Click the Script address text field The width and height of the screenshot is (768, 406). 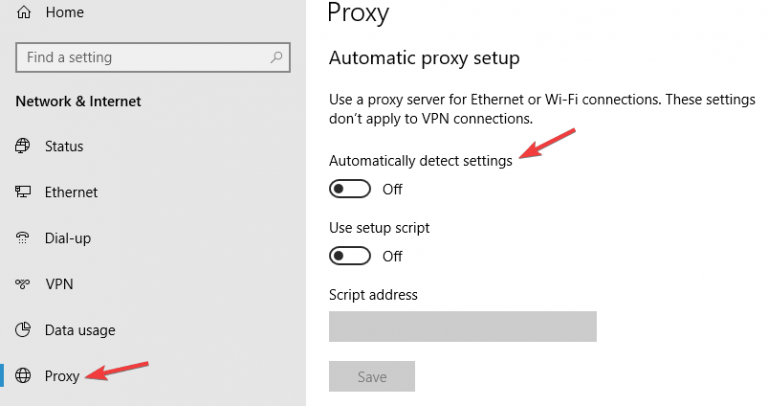[462, 326]
